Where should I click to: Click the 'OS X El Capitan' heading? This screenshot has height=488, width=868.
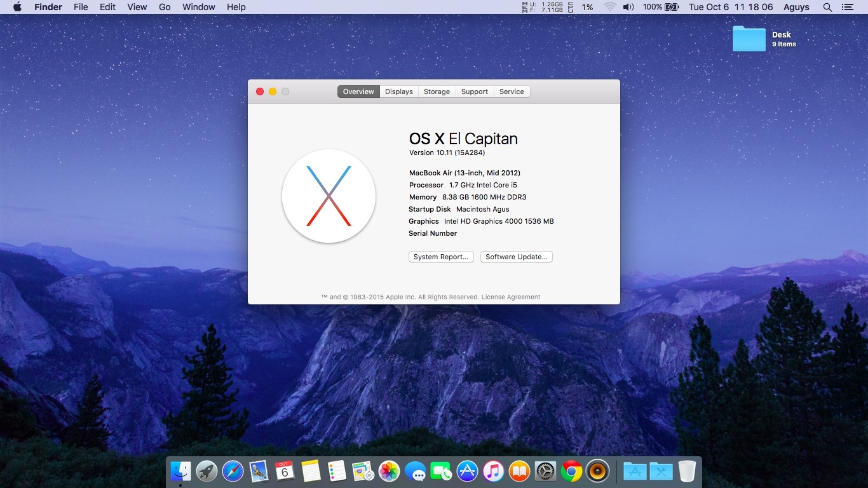[x=463, y=139]
